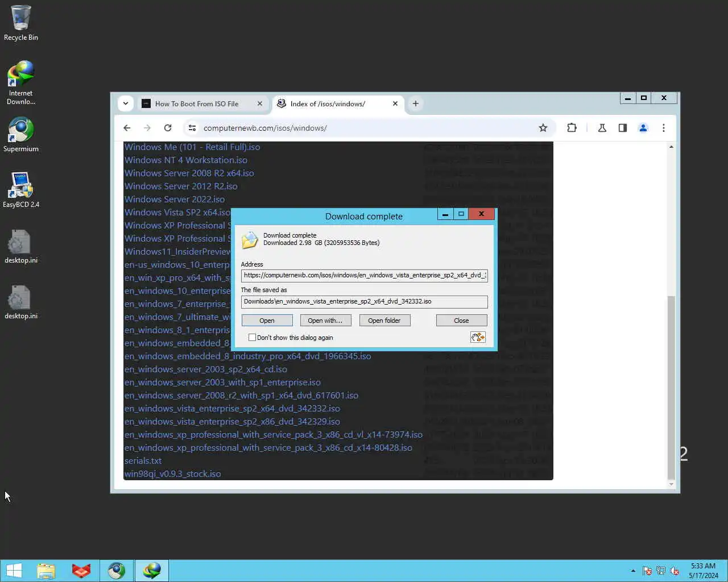View site information icon in address bar
The height and width of the screenshot is (582, 728).
click(192, 128)
